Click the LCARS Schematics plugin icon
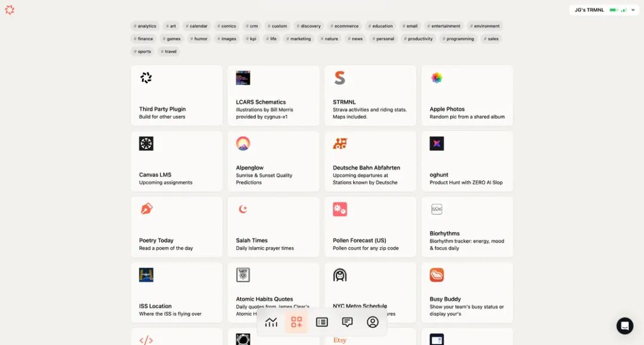 click(243, 78)
